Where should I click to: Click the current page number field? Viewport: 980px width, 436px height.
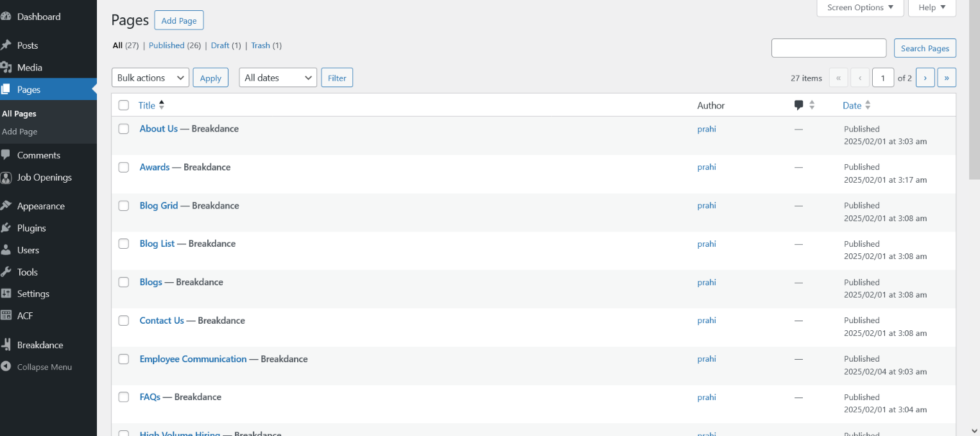883,78
